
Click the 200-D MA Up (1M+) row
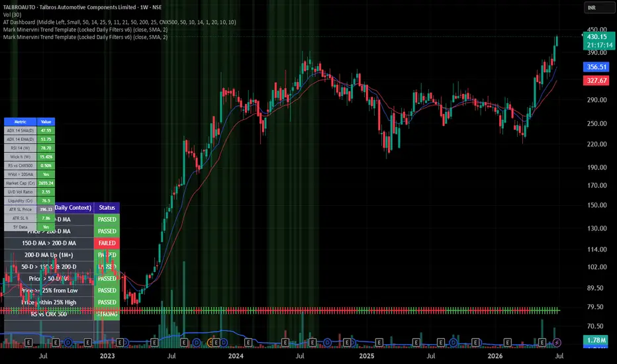(x=49, y=255)
